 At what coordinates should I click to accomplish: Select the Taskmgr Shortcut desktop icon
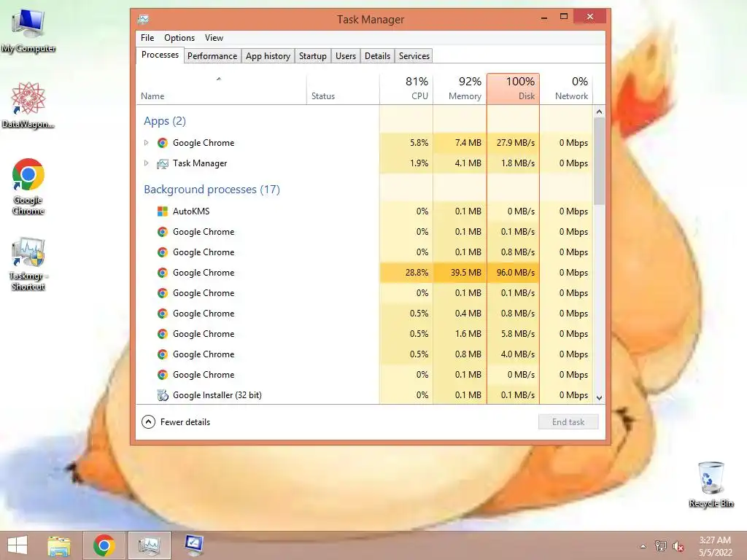(x=28, y=264)
